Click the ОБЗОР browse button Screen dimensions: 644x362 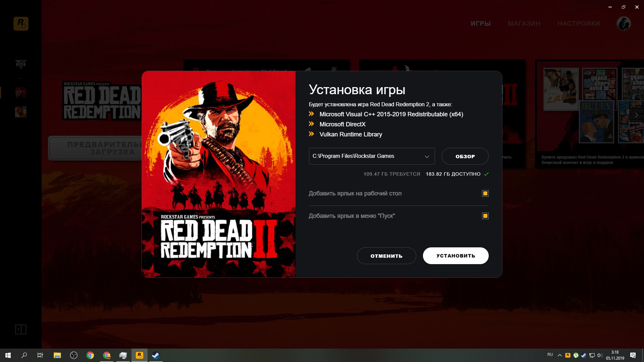tap(465, 156)
